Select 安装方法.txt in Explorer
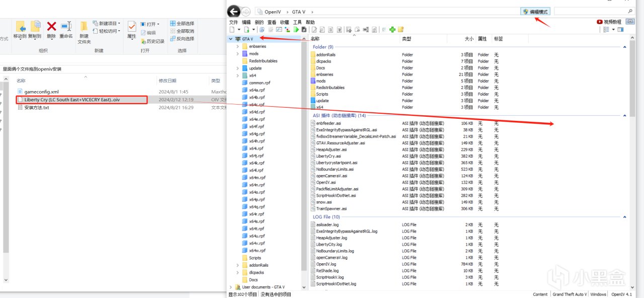Viewport: 644px width, 298px height. click(36, 108)
